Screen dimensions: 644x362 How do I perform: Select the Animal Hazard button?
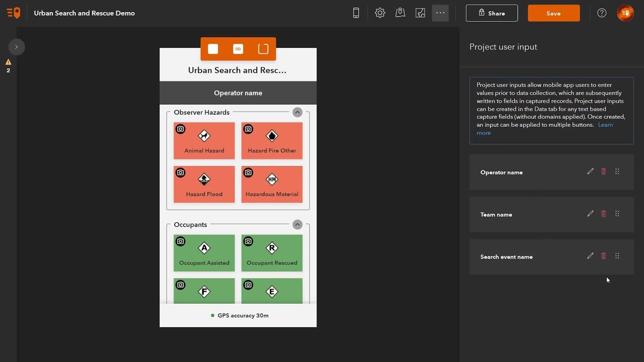pyautogui.click(x=204, y=141)
